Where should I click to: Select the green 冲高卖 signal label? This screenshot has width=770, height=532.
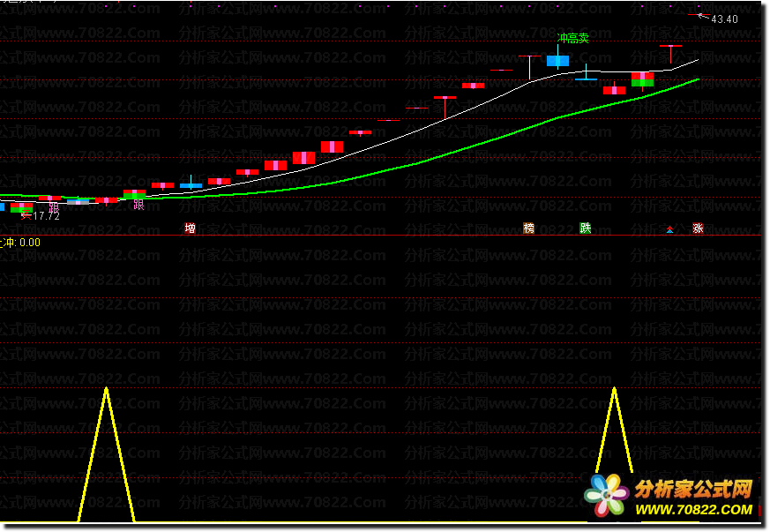573,38
